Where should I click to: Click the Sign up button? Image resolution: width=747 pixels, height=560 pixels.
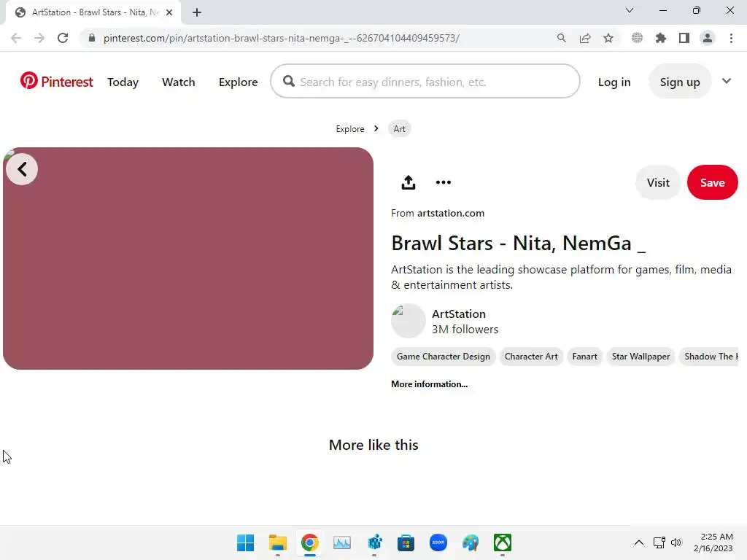[x=680, y=82]
